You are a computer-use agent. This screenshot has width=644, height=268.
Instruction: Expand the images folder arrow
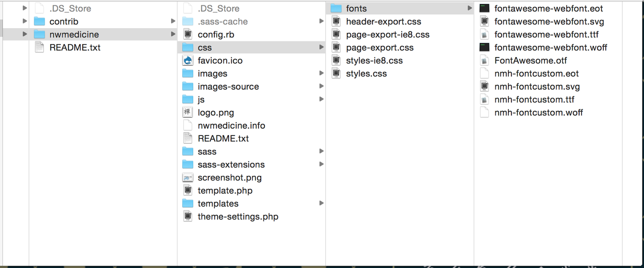point(321,73)
